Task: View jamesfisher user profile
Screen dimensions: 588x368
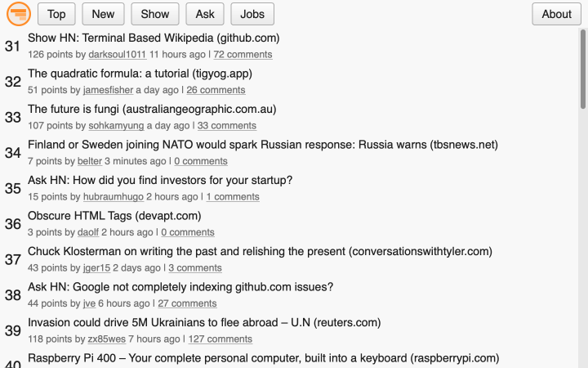Action: point(108,90)
